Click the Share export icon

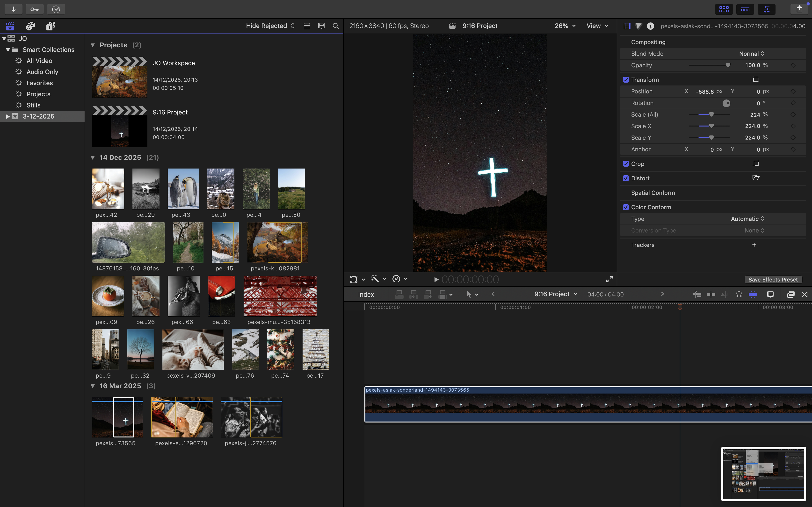(x=799, y=9)
